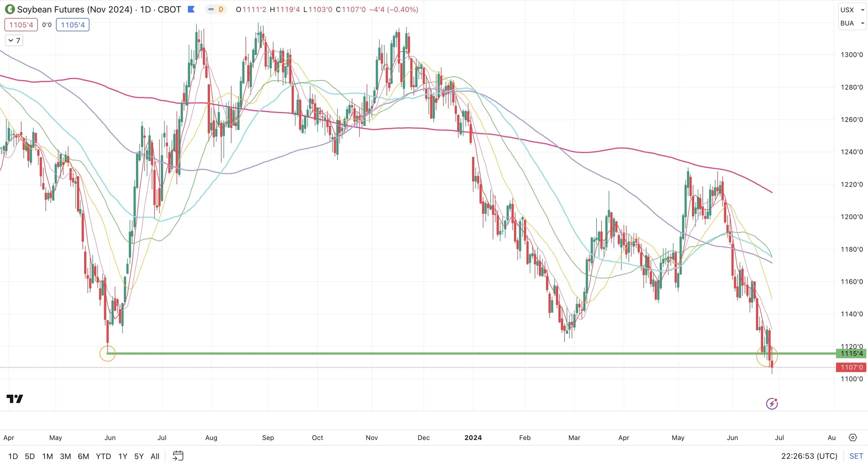Viewport: 868px width, 466px height.
Task: Click the red sell price 1105'4 button
Action: pos(21,25)
